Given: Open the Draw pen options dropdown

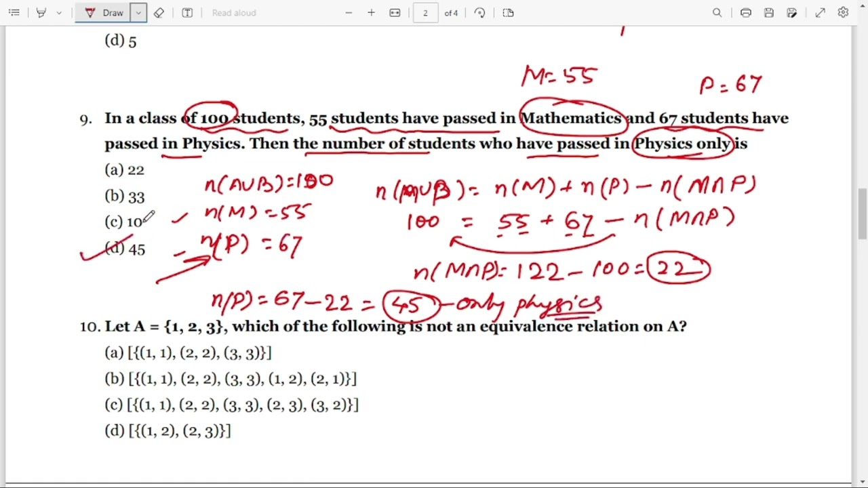Looking at the screenshot, I should pyautogui.click(x=138, y=13).
